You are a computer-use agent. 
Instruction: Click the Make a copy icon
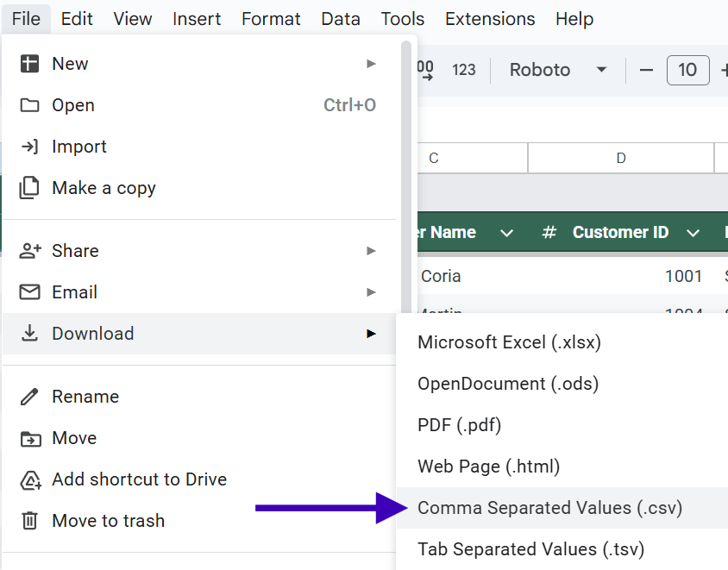[28, 188]
